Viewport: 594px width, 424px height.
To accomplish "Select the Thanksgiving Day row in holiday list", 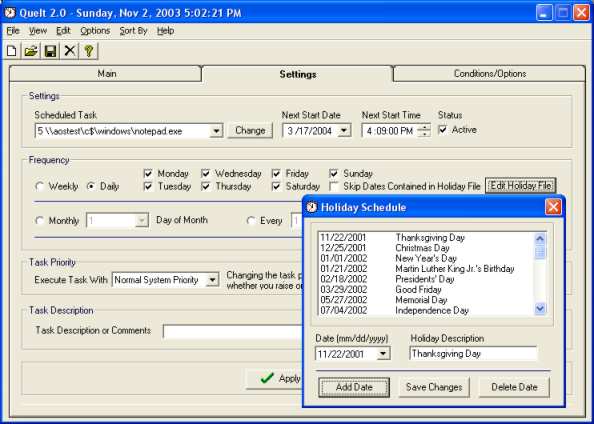I will pos(426,238).
